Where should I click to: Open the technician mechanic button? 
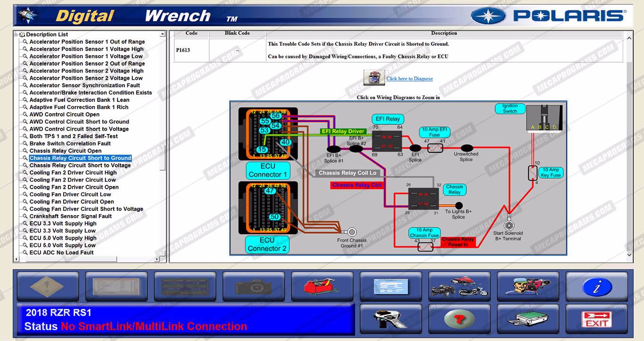pos(528,286)
